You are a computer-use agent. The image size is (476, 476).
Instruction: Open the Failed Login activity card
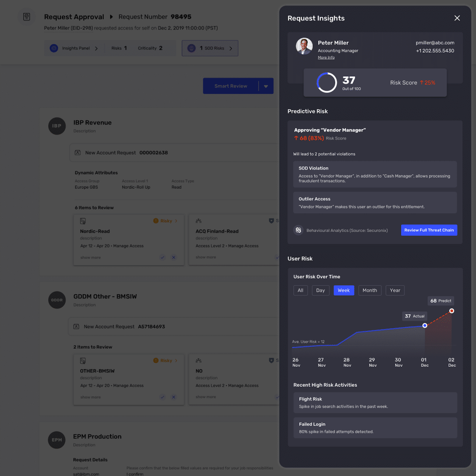point(375,428)
